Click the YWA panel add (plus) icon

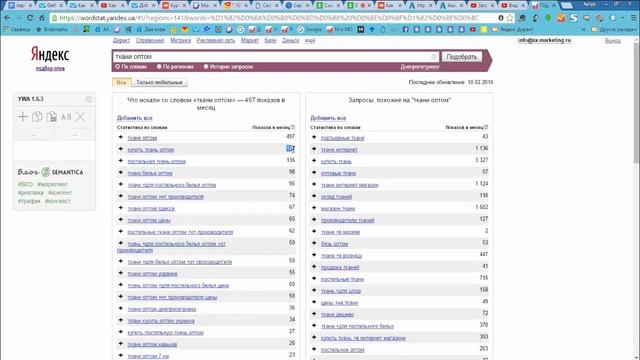tap(23, 117)
